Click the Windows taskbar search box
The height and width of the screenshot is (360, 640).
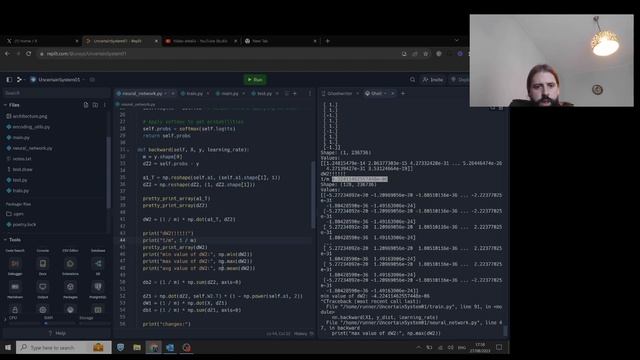point(64,347)
